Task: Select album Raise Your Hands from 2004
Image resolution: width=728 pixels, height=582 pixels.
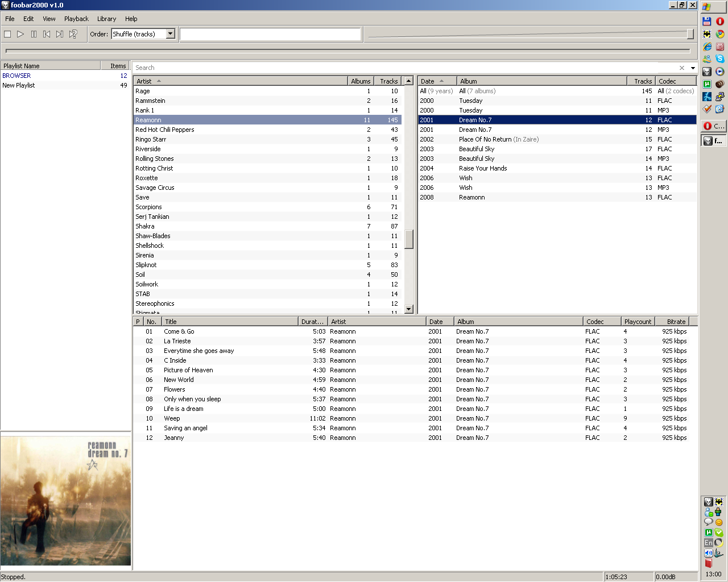Action: 557,168
